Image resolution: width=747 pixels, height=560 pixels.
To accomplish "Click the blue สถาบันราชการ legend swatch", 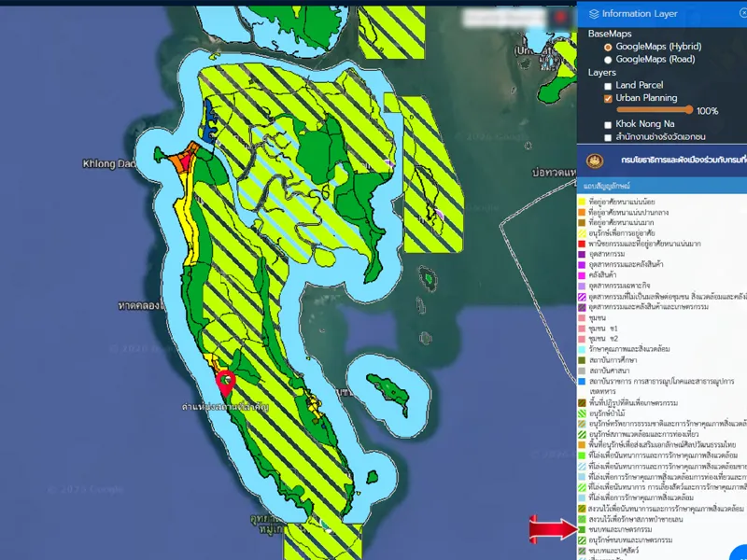I will [581, 381].
